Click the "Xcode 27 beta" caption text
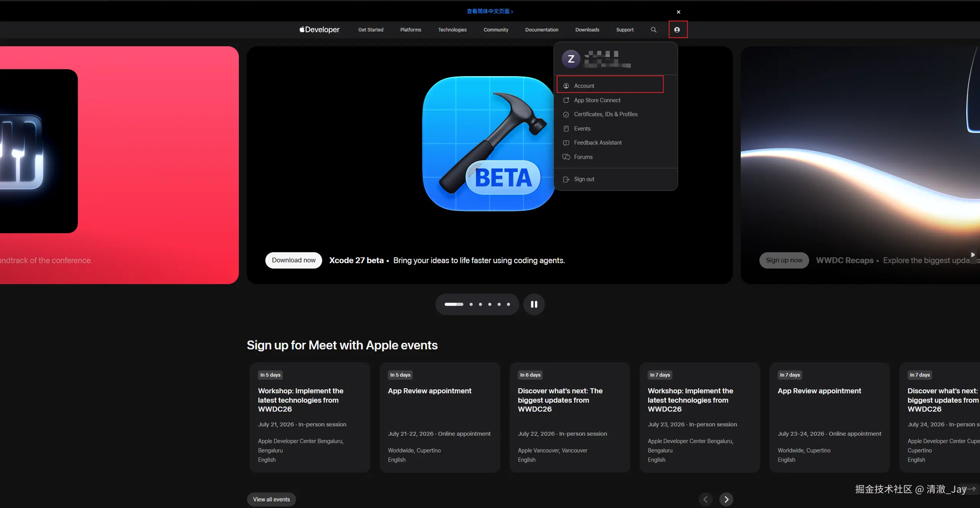Viewport: 980px width, 508px height. click(x=356, y=261)
